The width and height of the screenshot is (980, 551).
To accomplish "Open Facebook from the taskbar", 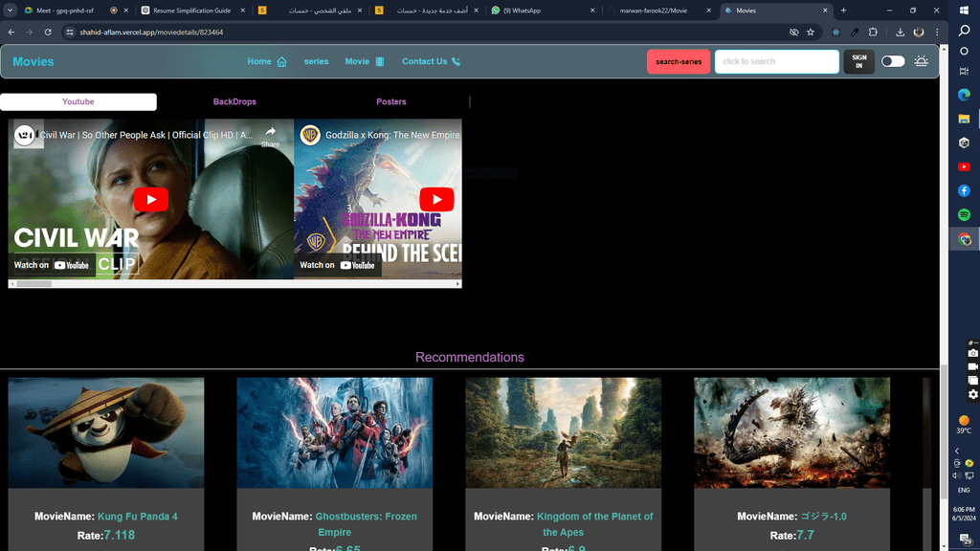I will click(965, 190).
